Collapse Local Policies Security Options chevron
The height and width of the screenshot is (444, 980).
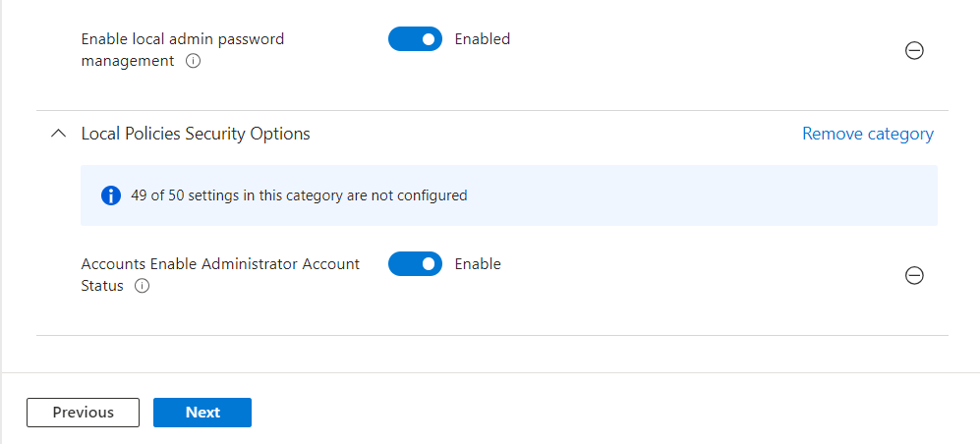[58, 135]
